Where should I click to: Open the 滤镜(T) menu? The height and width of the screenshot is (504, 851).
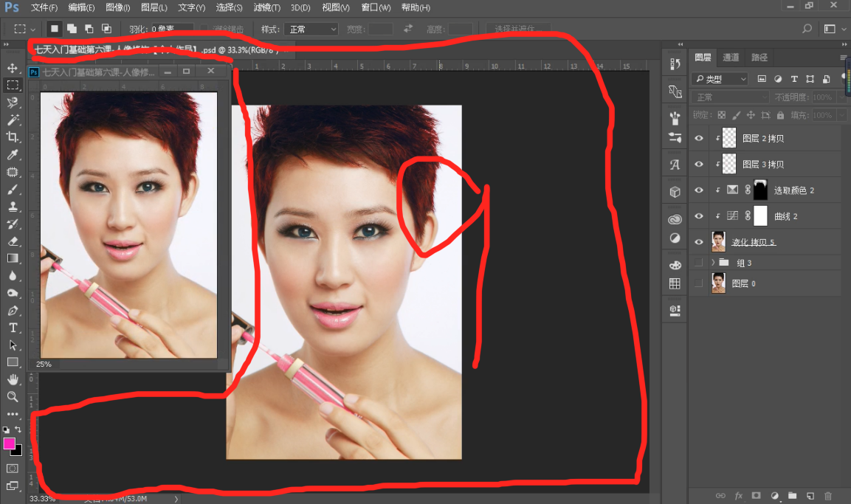pos(266,7)
